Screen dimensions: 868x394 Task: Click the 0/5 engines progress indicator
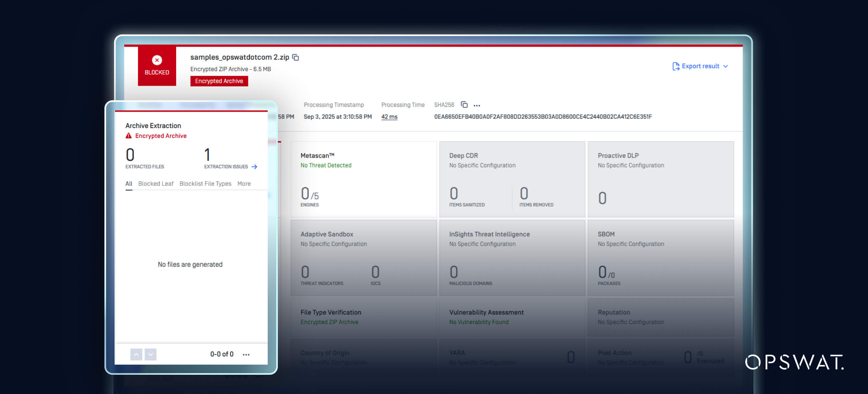(309, 194)
